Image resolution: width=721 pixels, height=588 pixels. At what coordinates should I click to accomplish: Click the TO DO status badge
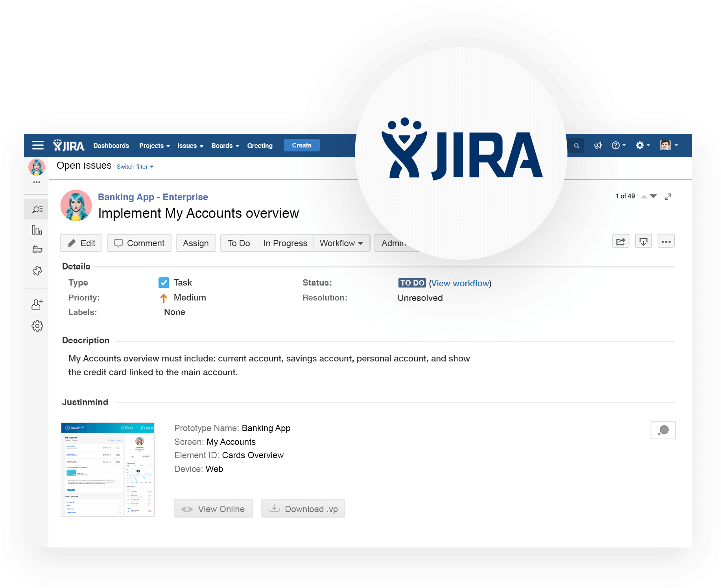(x=412, y=283)
